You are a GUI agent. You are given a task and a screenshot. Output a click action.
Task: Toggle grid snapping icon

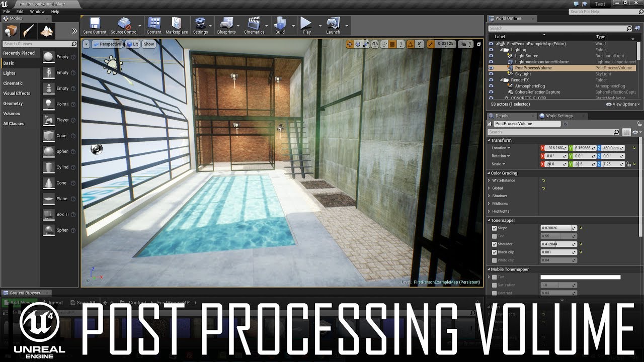pos(392,44)
